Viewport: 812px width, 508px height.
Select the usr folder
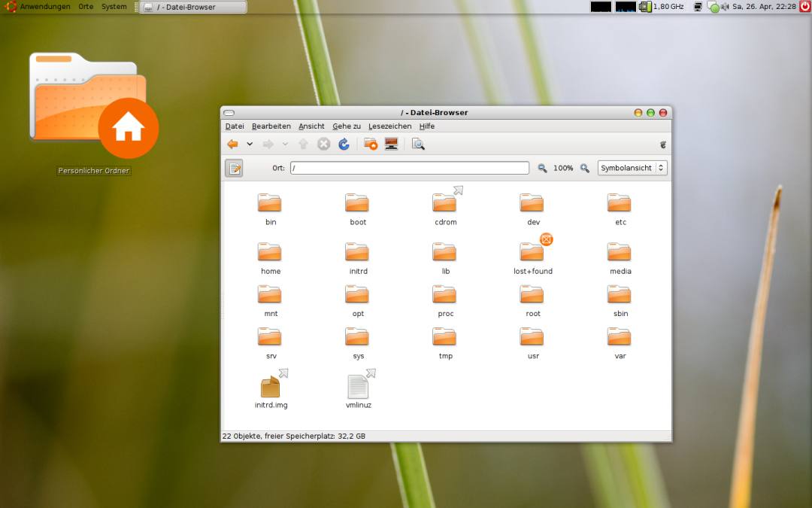click(532, 342)
